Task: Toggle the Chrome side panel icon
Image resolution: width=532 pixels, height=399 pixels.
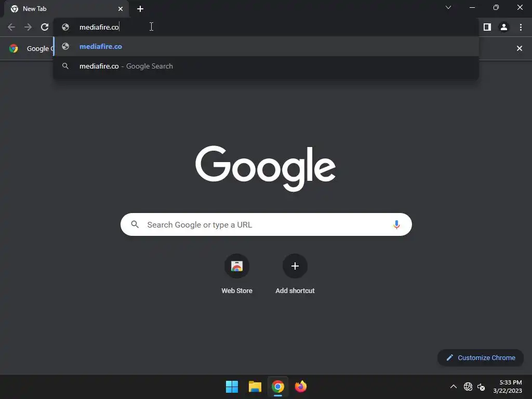Action: 487,27
